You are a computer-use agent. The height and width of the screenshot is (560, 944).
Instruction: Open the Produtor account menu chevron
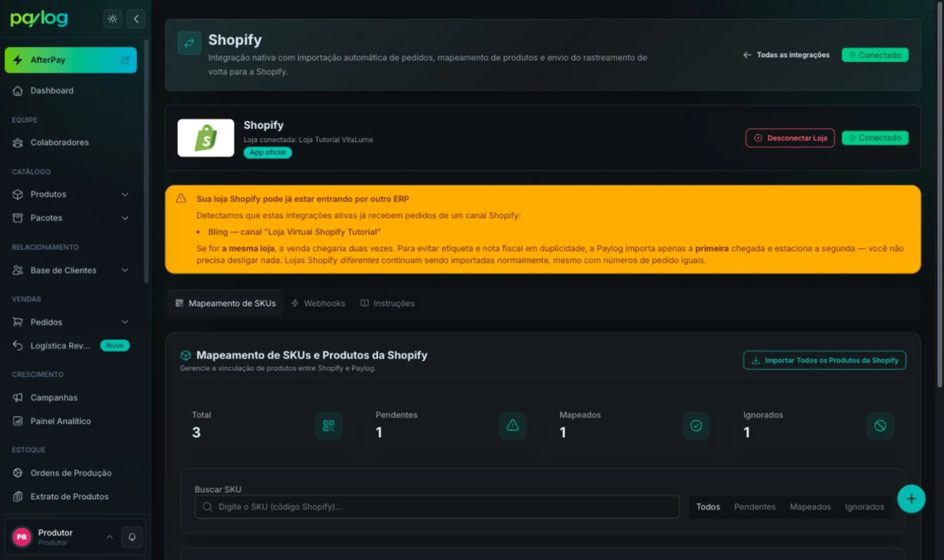point(109,537)
